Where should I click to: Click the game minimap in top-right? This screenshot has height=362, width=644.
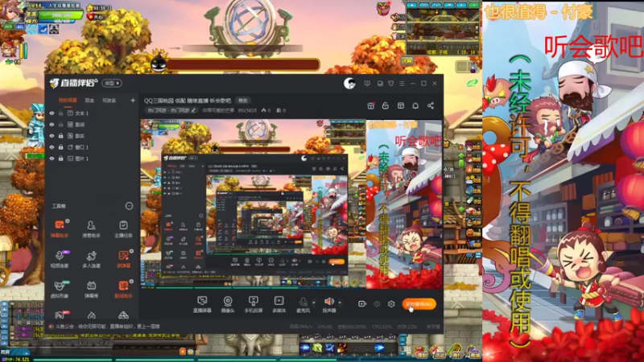coord(443,28)
